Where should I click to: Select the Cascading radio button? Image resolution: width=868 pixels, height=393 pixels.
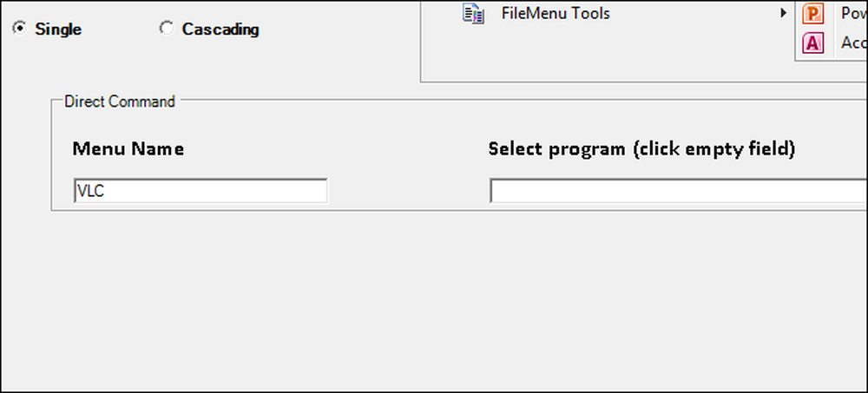[166, 29]
